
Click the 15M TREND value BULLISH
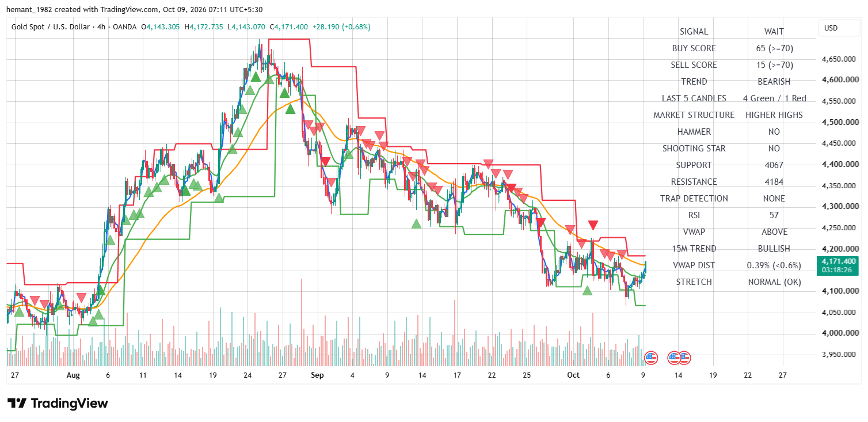pyautogui.click(x=774, y=249)
